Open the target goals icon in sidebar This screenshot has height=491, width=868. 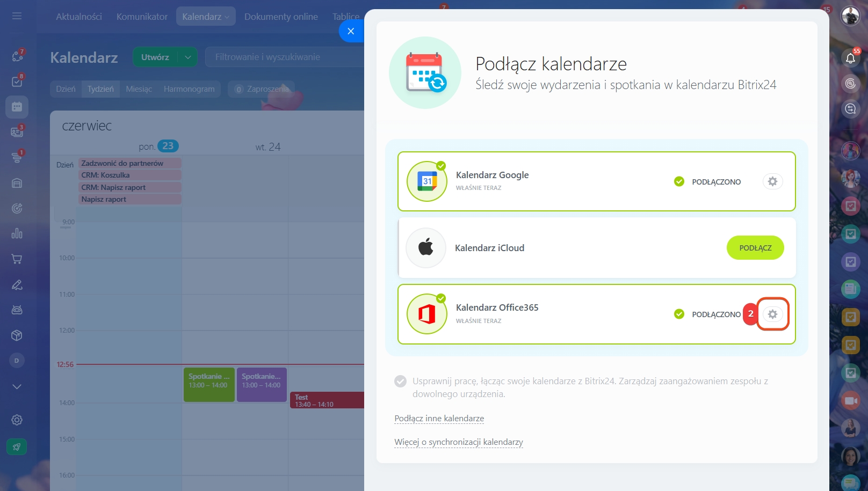pyautogui.click(x=17, y=208)
